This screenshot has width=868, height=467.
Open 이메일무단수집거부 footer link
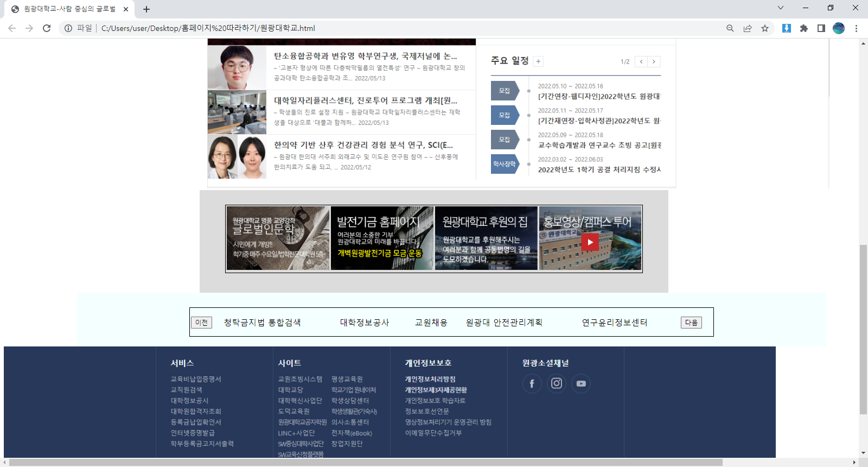point(433,433)
